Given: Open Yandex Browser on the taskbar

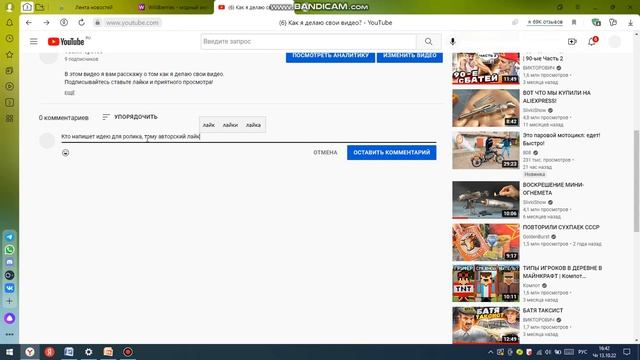Looking at the screenshot, I should (29, 352).
